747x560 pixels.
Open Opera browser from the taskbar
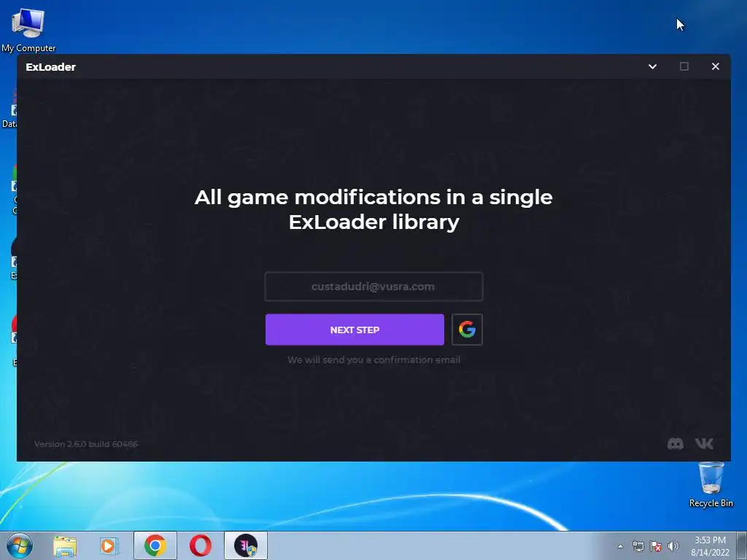coord(201,545)
